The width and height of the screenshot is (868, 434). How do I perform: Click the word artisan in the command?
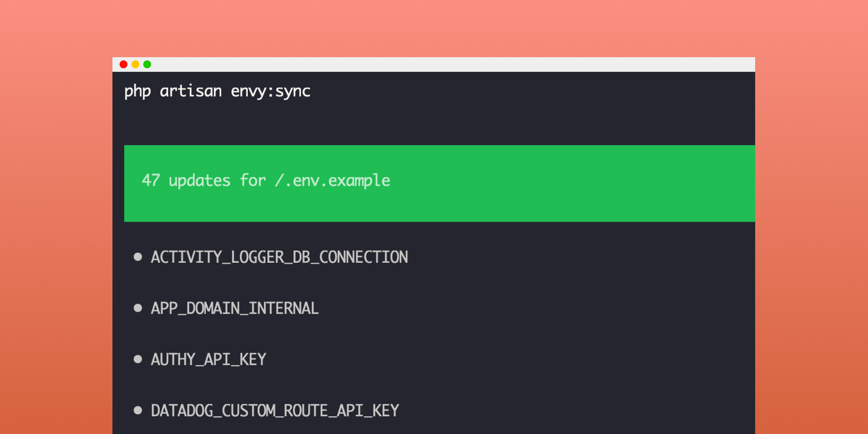pyautogui.click(x=191, y=91)
